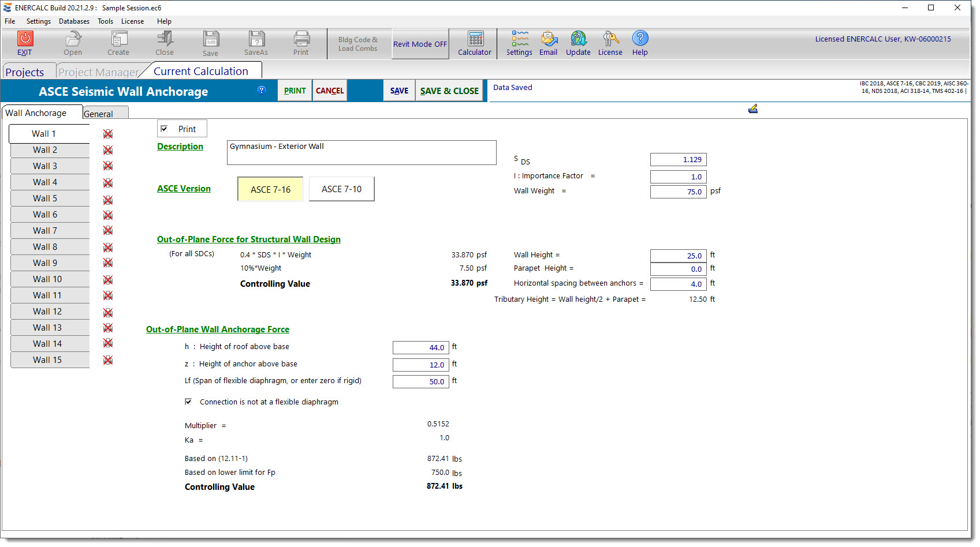This screenshot has width=980, height=547.
Task: Open the Help menu in menu bar
Action: coord(164,21)
